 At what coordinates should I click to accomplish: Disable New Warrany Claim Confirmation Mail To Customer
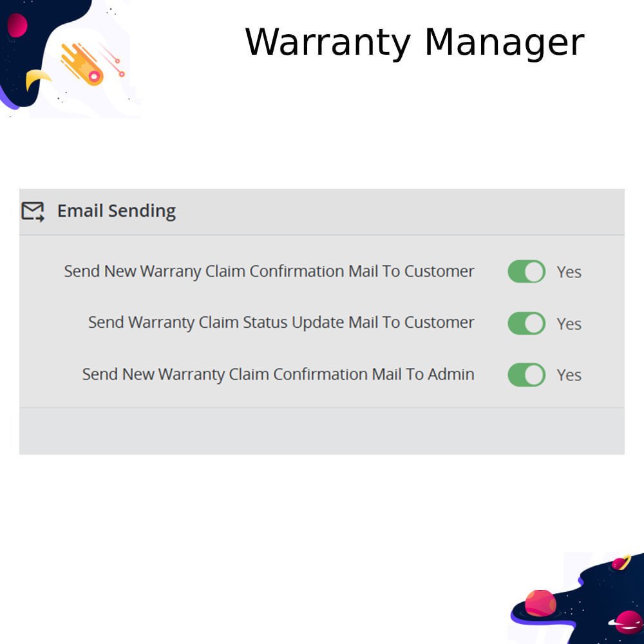(526, 272)
